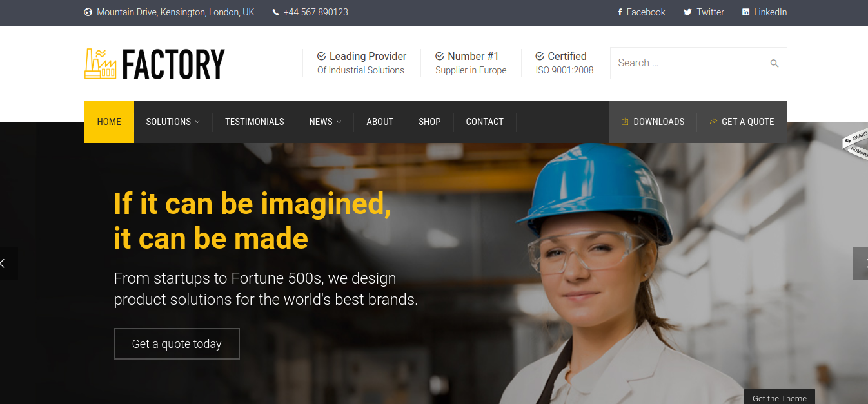Go to previous slide using left arrow
Viewport: 868px width, 404px height.
click(4, 263)
